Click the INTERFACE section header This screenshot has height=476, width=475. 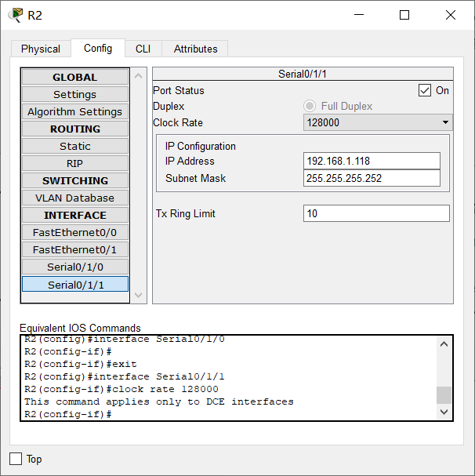[x=75, y=215]
